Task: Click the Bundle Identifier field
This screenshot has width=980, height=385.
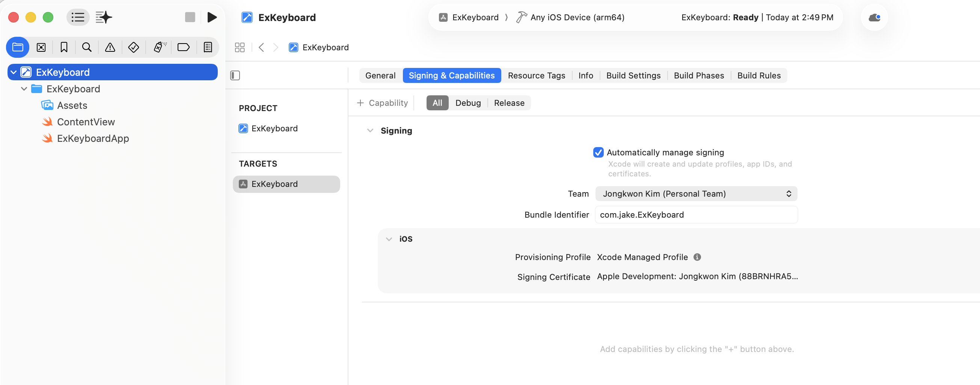Action: (696, 214)
